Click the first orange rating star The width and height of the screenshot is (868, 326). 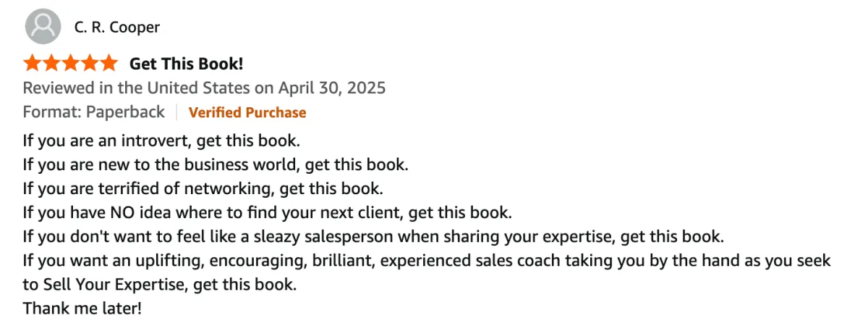click(32, 63)
